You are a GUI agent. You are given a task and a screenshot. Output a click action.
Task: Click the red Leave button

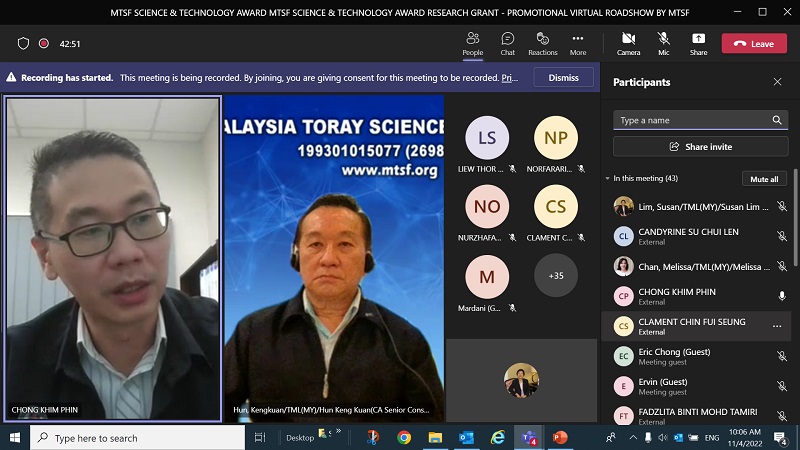tap(754, 44)
